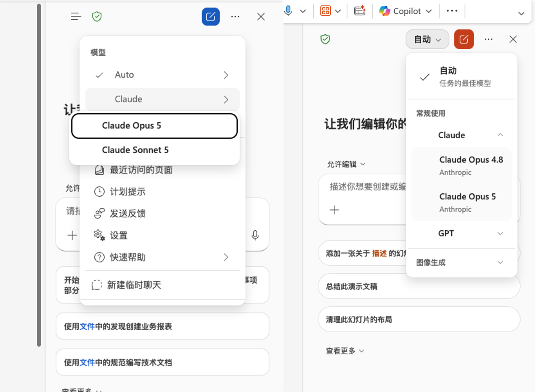Open 快速帮助 submenu
The height and width of the screenshot is (392, 535).
pos(162,257)
